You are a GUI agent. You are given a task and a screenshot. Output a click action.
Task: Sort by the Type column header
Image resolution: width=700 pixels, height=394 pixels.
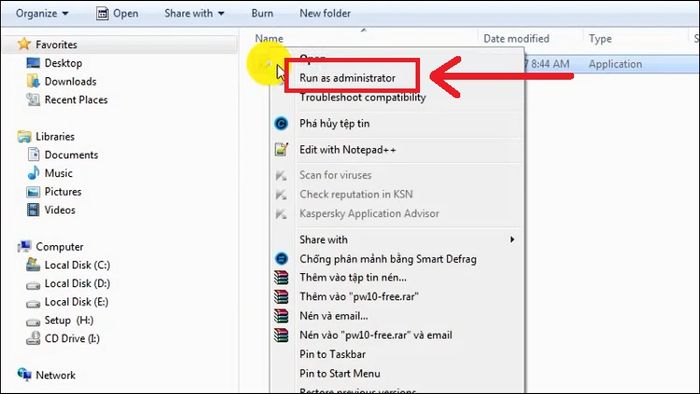point(600,38)
